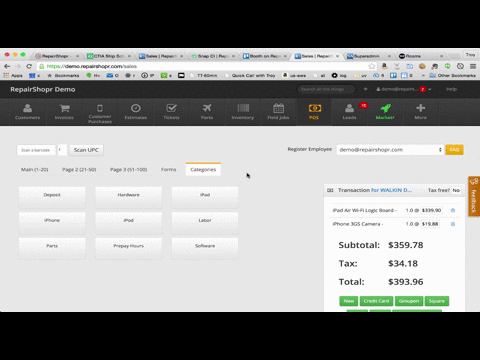Open the Inventory barcode icon
Screen dimensions: 480x360
[243, 108]
